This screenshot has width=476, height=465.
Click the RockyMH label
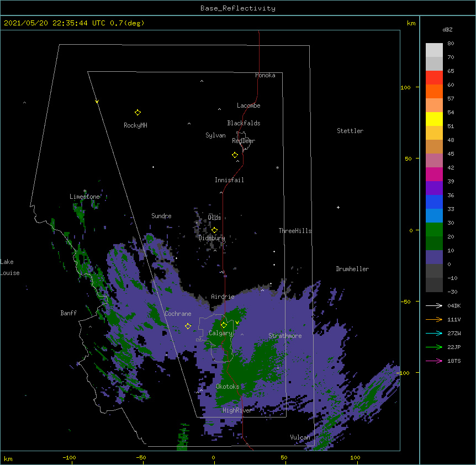pyautogui.click(x=135, y=125)
